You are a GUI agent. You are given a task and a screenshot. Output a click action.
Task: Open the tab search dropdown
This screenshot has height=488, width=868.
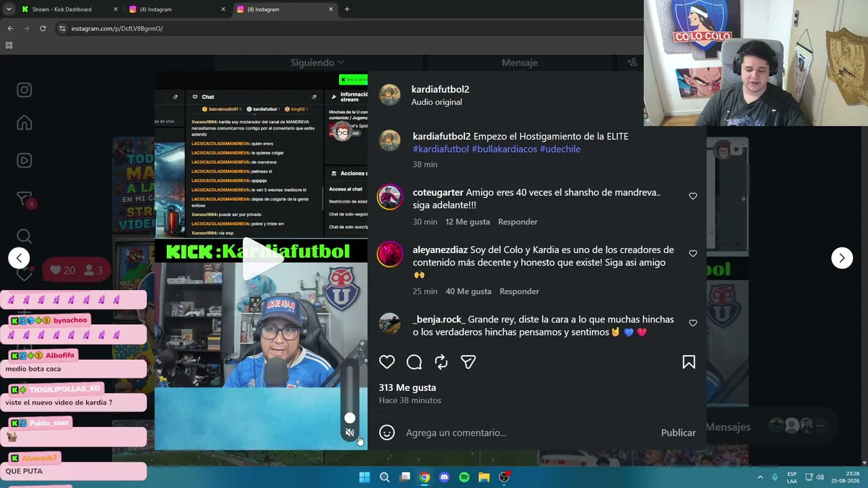tap(9, 9)
